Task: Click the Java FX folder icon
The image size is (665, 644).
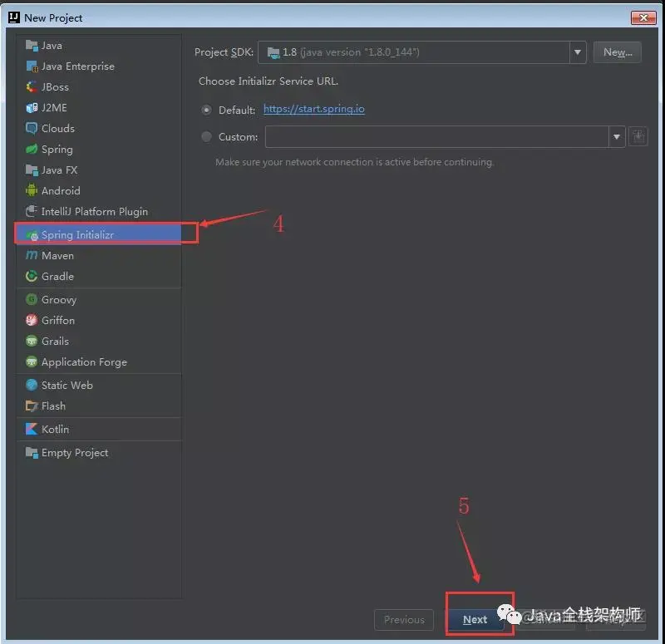Action: pyautogui.click(x=32, y=170)
